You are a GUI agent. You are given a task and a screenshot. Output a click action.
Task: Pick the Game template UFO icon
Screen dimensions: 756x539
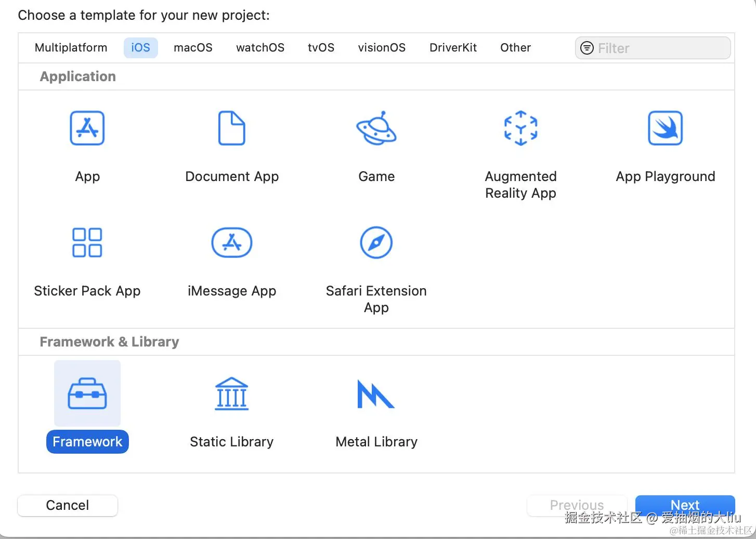tap(376, 128)
